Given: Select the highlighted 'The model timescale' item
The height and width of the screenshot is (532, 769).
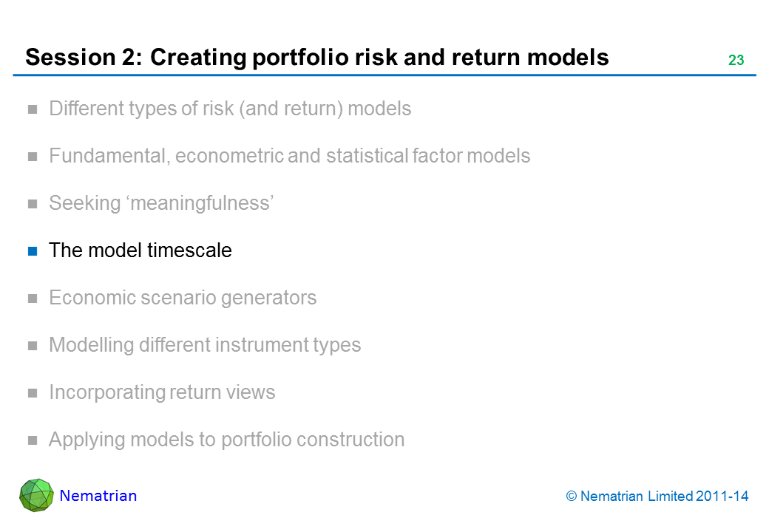Looking at the screenshot, I should pos(140,250).
